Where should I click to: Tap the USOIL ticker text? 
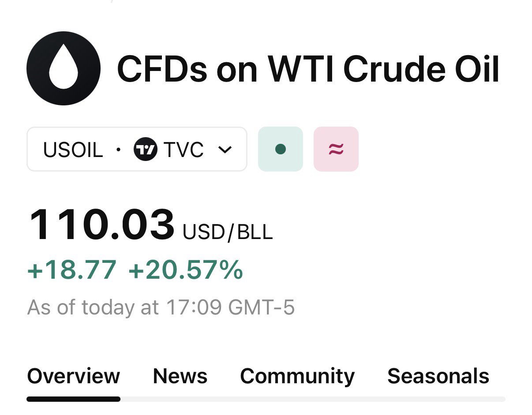click(x=73, y=150)
